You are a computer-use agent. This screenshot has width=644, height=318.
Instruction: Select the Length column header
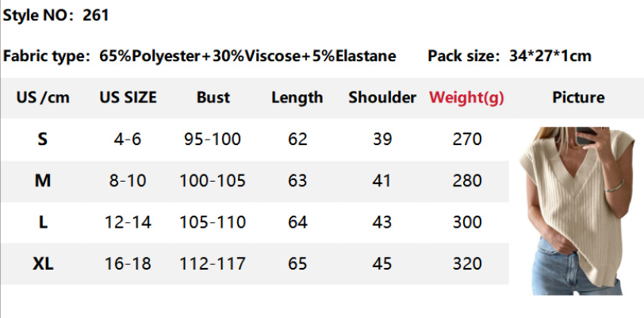tap(297, 98)
